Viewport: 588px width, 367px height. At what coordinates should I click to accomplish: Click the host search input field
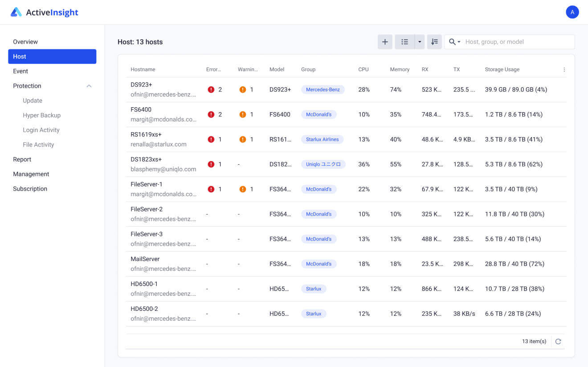(517, 42)
